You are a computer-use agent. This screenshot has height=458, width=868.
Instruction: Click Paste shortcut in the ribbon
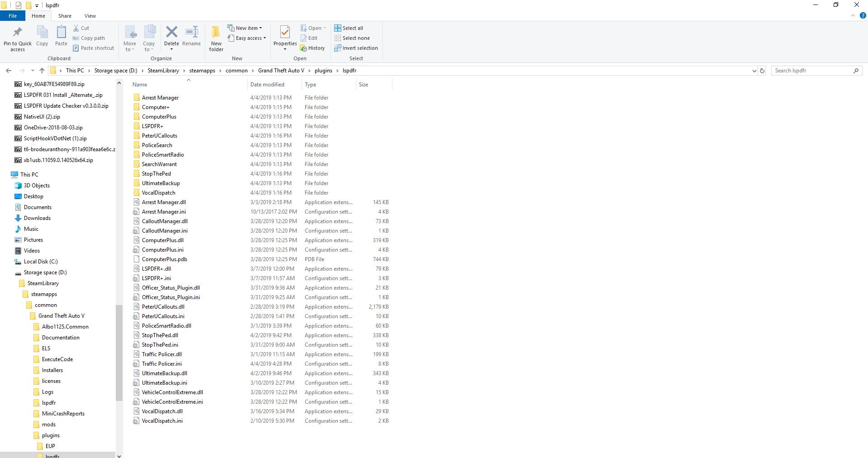pos(93,48)
